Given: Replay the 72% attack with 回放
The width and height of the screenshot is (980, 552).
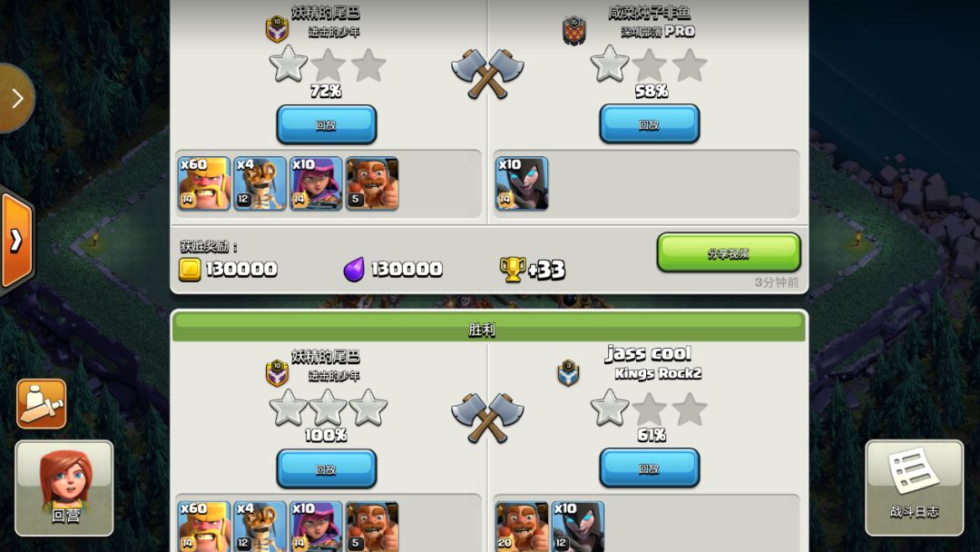Looking at the screenshot, I should point(327,124).
